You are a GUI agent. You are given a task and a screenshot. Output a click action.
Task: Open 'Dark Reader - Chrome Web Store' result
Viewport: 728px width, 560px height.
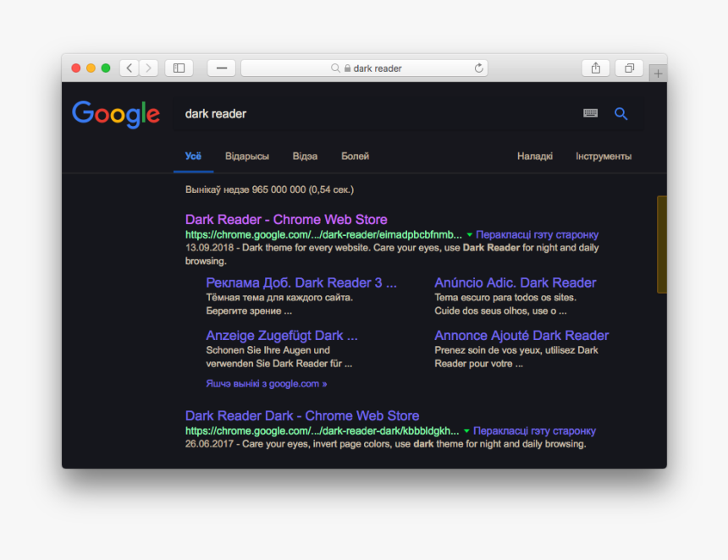(286, 219)
